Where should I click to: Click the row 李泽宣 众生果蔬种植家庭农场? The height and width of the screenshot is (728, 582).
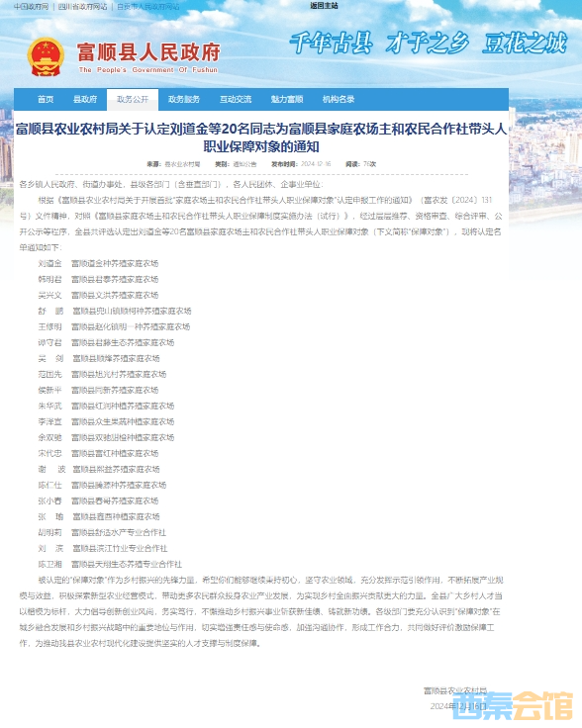point(106,421)
